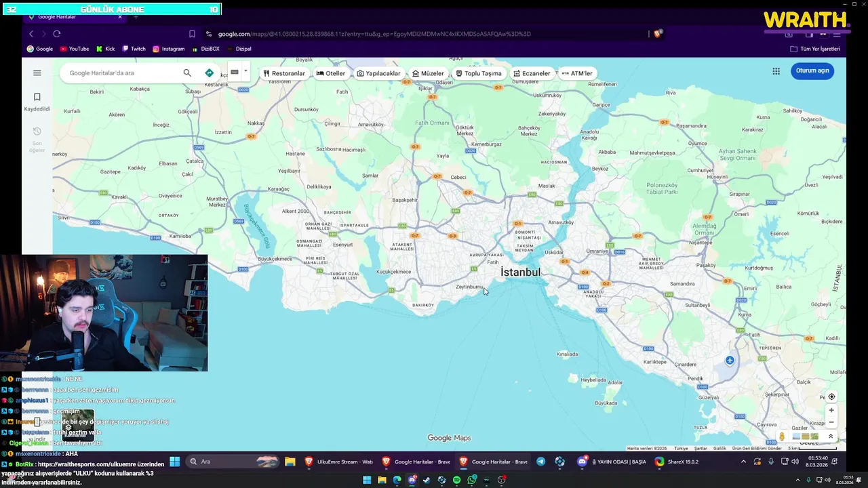
Task: Select the Müzeler category chip
Action: (428, 73)
